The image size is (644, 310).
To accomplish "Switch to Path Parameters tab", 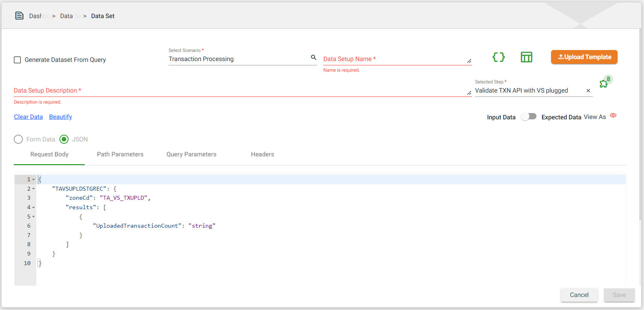I will [x=120, y=154].
